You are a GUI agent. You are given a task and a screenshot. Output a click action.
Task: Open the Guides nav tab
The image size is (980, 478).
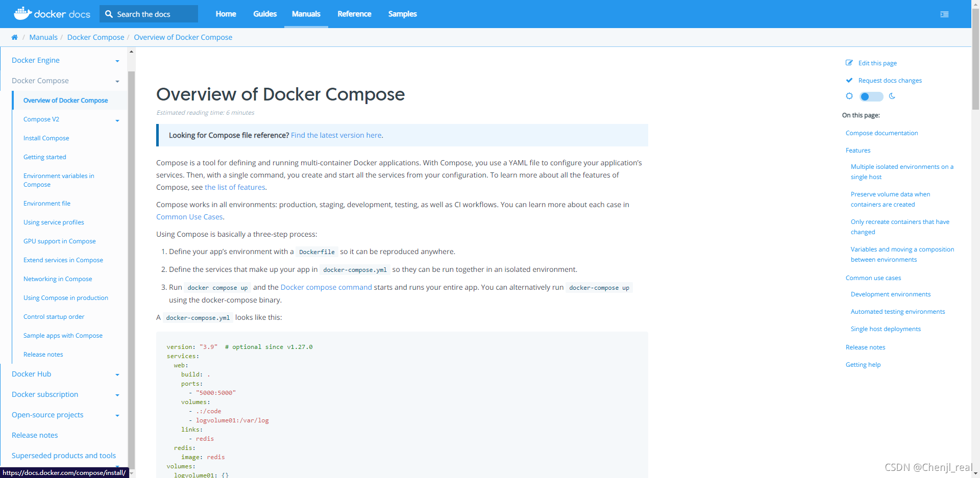coord(265,14)
